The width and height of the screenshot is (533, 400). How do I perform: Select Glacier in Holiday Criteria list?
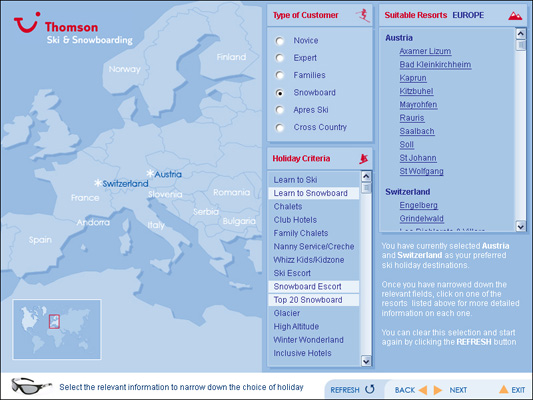(287, 313)
